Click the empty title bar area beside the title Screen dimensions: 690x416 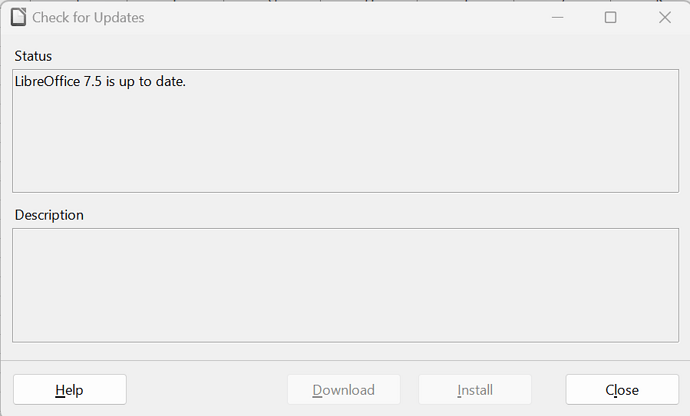[x=343, y=18]
